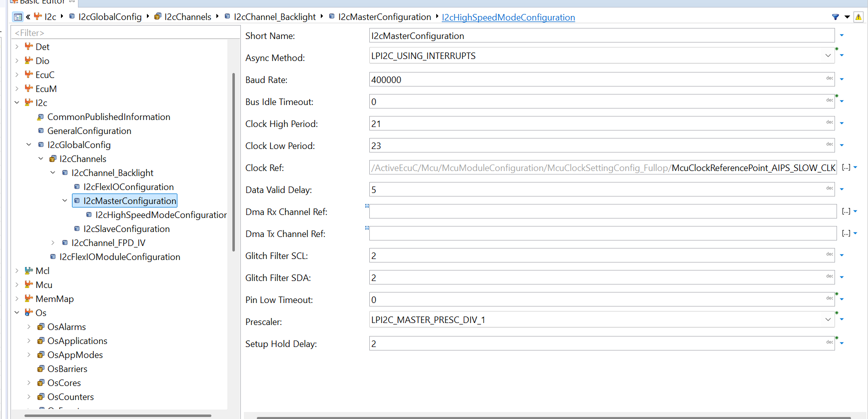868x419 pixels.
Task: Open the Short Name blue options arrow
Action: (x=842, y=35)
